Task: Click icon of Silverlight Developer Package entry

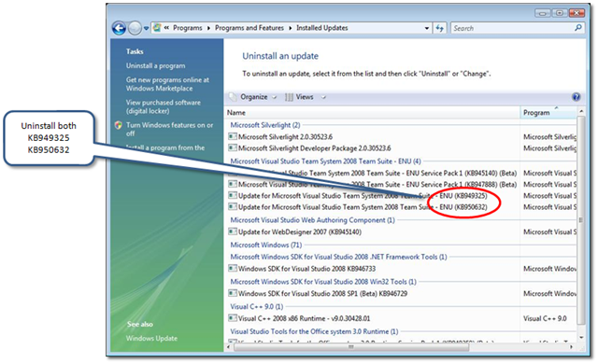Action: tap(233, 147)
